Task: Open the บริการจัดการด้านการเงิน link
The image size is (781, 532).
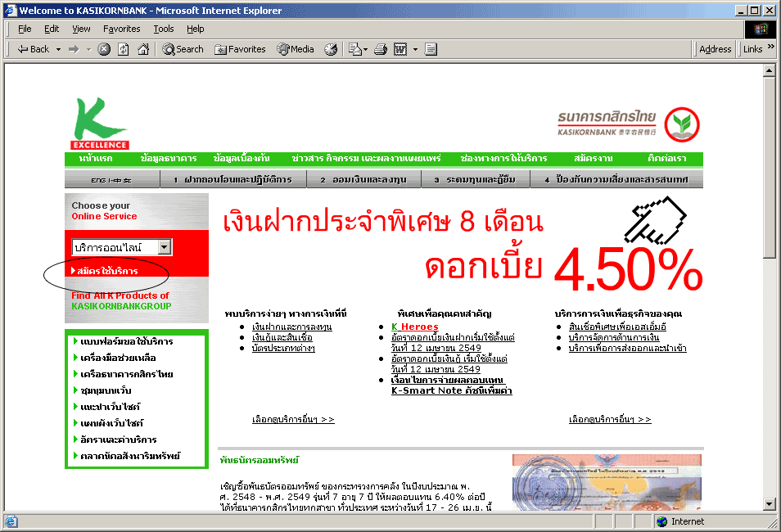Action: pyautogui.click(x=614, y=337)
